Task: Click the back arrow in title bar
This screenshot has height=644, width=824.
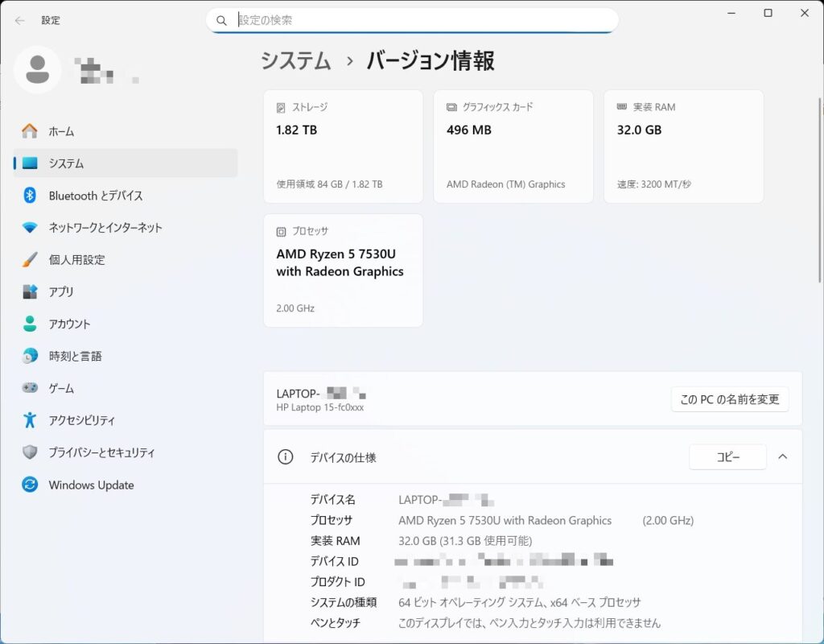Action: (x=20, y=20)
